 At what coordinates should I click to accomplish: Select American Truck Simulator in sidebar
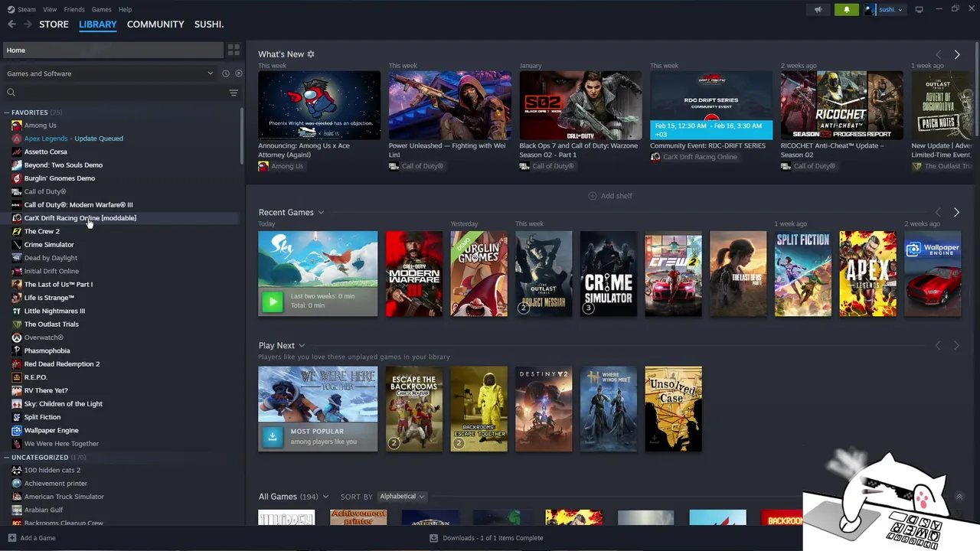click(64, 497)
